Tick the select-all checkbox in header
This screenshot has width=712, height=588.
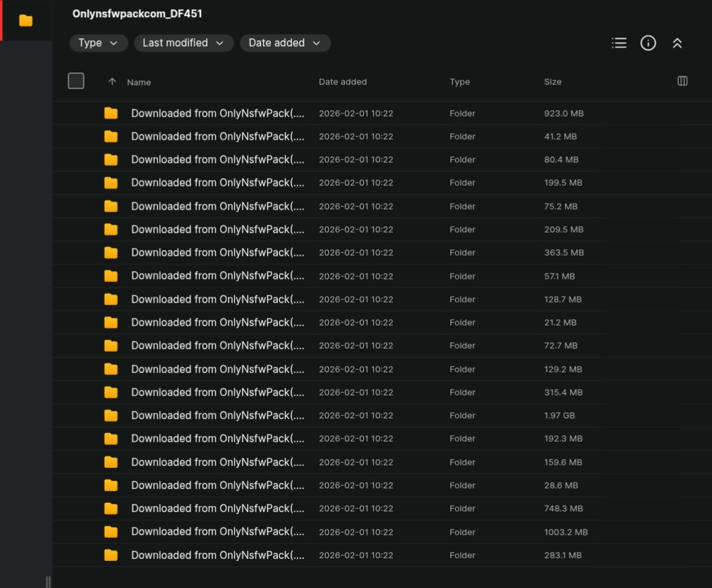click(x=76, y=81)
